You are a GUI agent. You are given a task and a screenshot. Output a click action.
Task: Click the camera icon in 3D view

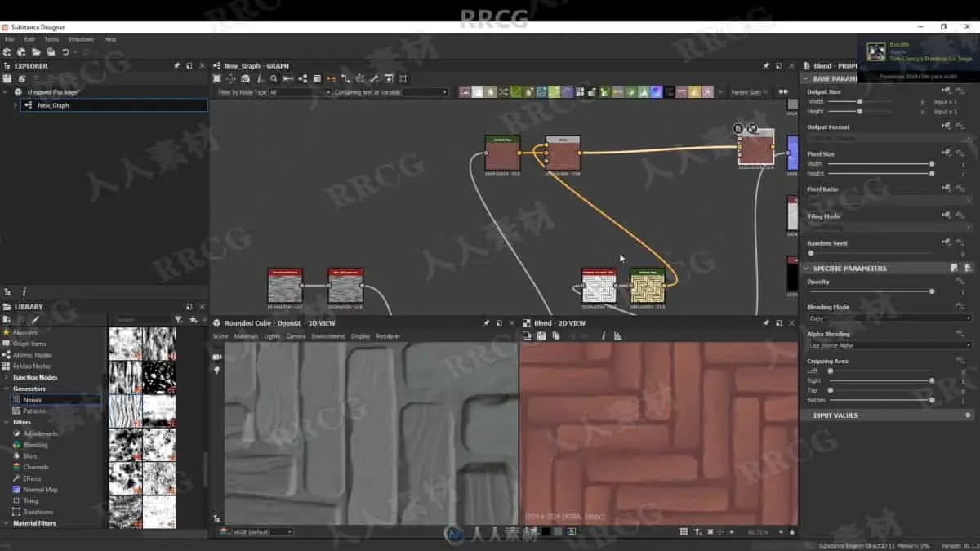point(217,357)
